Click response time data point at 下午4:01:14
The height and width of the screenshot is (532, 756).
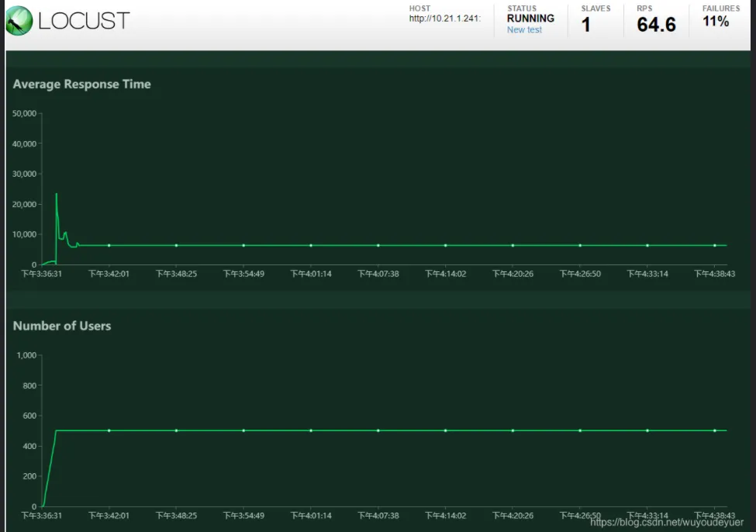[x=311, y=246]
